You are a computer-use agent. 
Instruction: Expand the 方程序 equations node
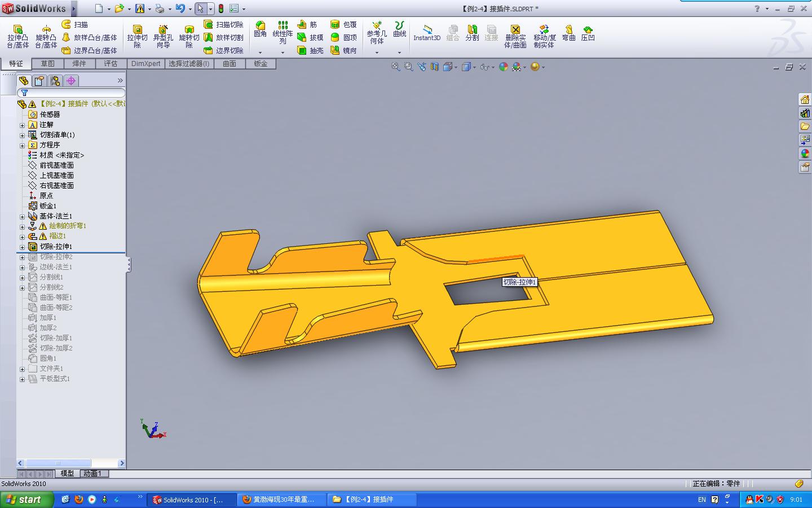(23, 145)
